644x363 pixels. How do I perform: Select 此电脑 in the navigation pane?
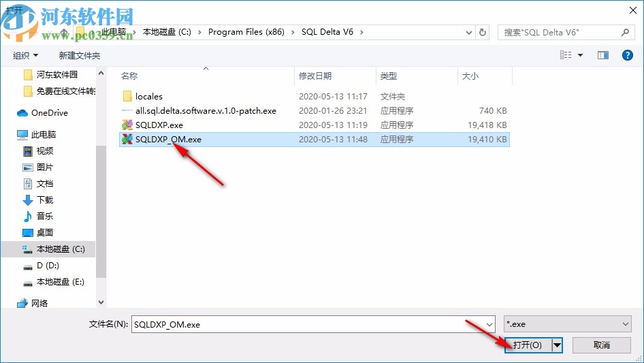[37, 134]
